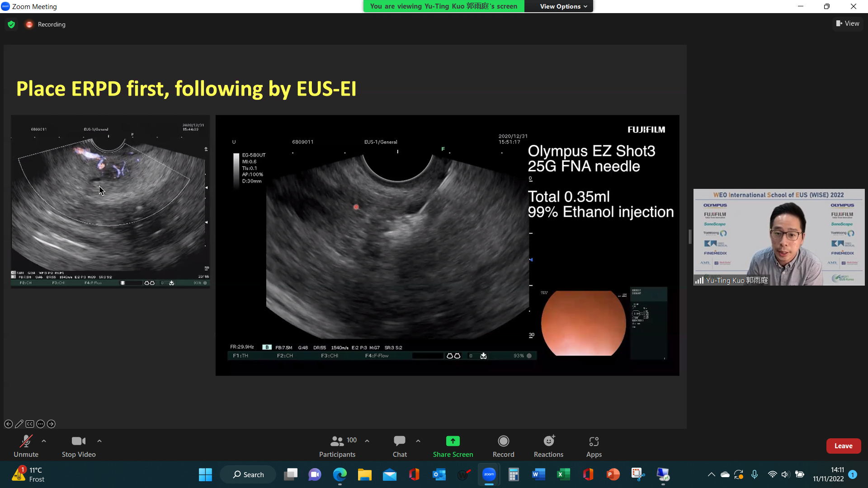Toggle slide closed captions CC button
This screenshot has height=488, width=868.
[x=30, y=424]
